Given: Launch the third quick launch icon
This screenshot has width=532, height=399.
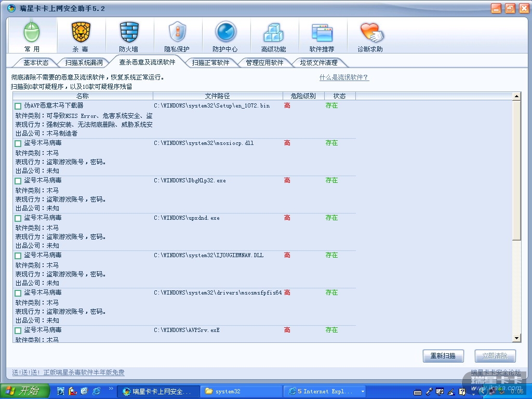Looking at the screenshot, I should pos(84,391).
